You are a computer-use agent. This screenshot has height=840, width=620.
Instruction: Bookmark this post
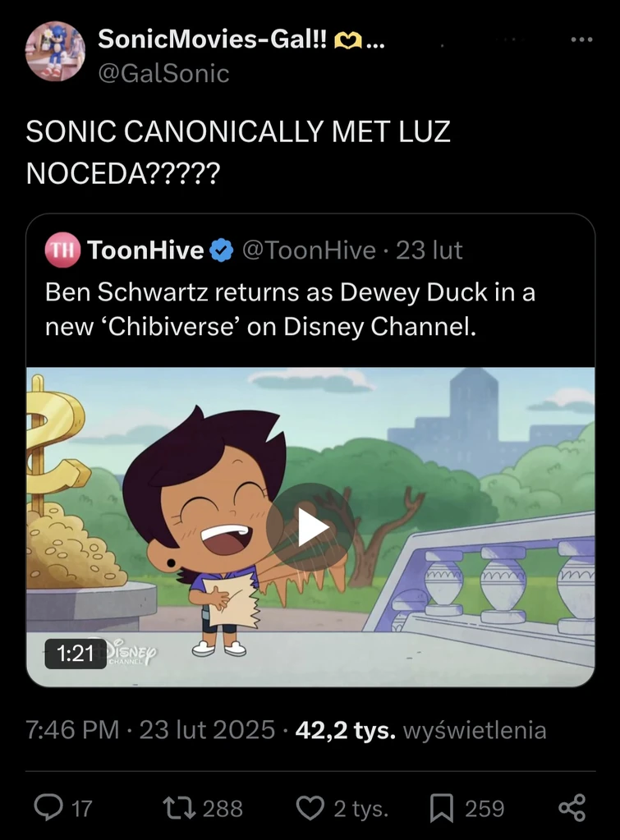(x=441, y=808)
